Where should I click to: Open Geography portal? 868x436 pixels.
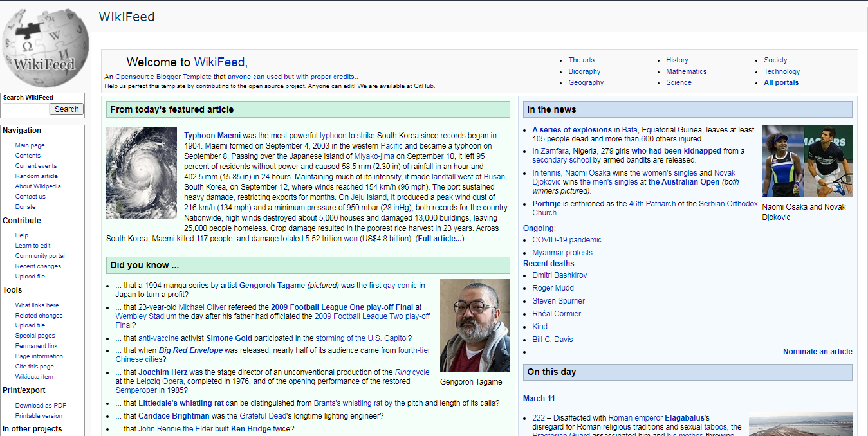(x=586, y=82)
